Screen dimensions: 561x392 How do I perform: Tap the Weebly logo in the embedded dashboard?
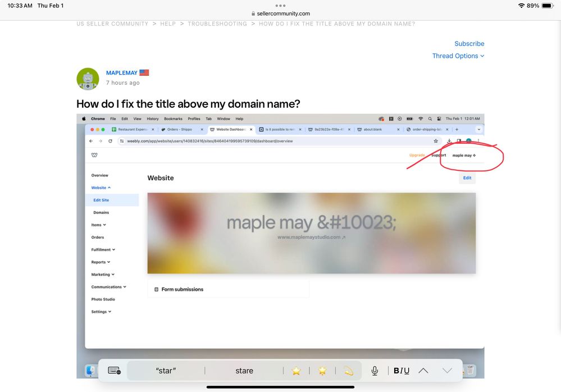94,155
